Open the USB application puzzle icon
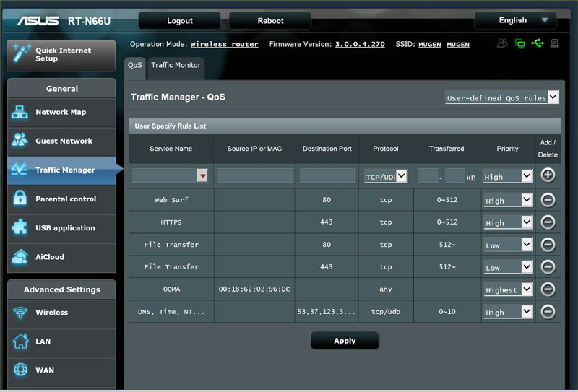This screenshot has height=392, width=578. [x=20, y=227]
